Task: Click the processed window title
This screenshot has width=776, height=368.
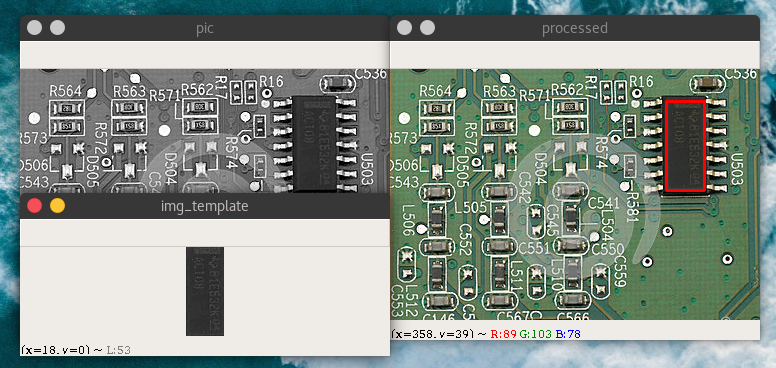Action: [575, 28]
